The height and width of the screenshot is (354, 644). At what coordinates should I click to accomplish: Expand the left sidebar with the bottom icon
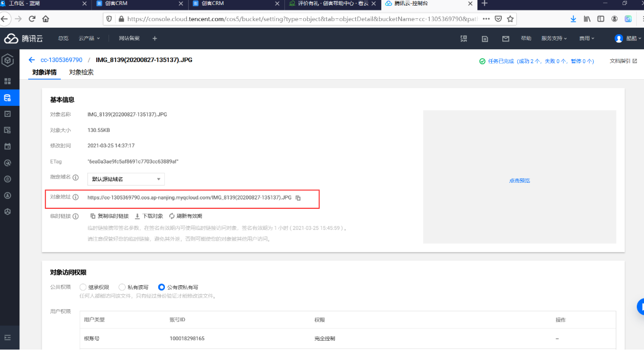coord(8,337)
